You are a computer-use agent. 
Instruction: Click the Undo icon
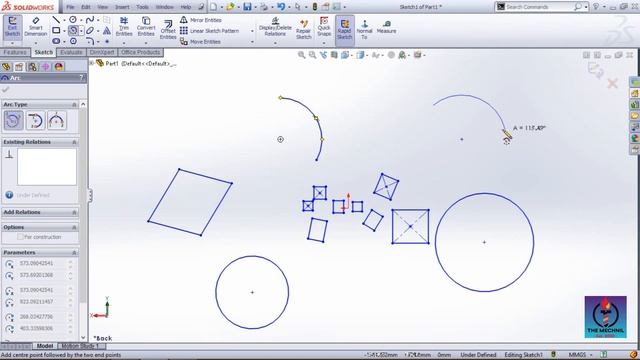tap(281, 7)
